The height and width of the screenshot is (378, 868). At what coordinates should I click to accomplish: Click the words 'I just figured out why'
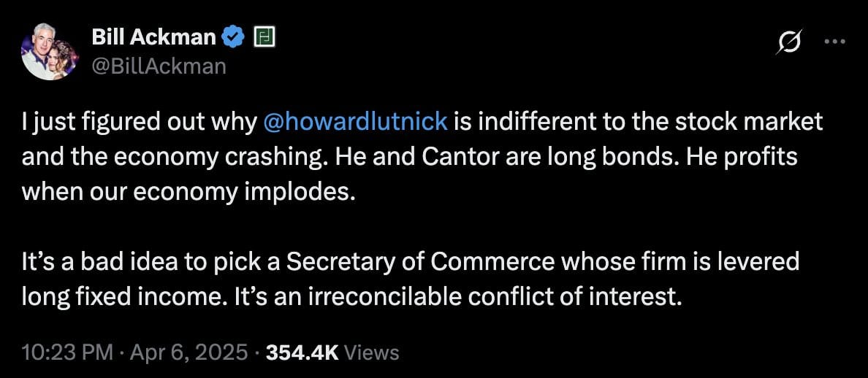140,122
